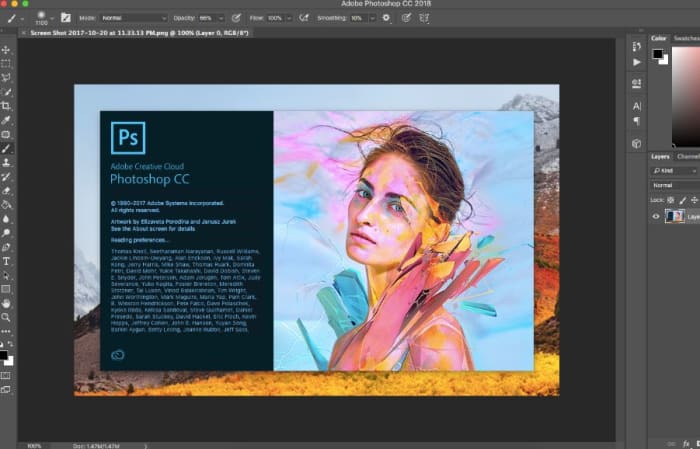Toggle pressure for opacity button
Screen dimensions: 700x449
pyautogui.click(x=236, y=17)
